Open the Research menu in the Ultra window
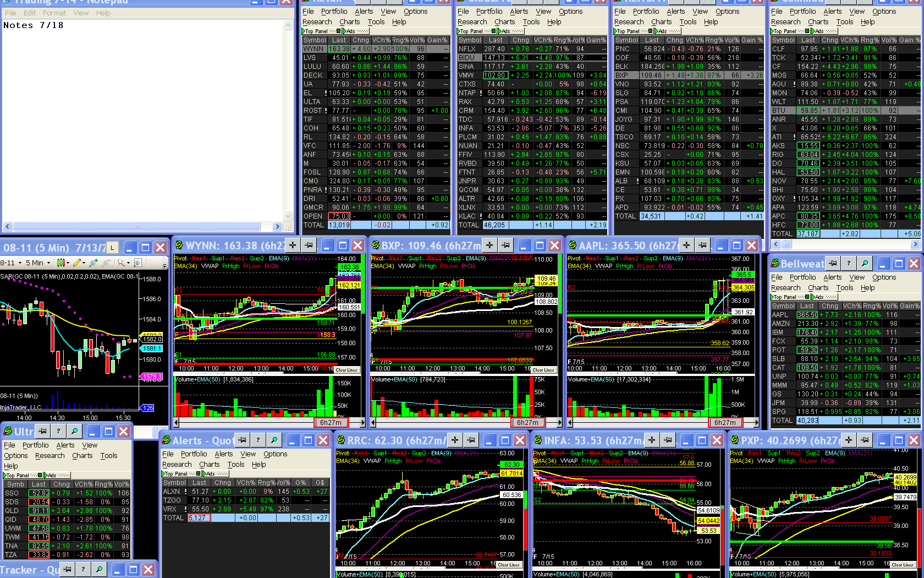Image resolution: width=924 pixels, height=578 pixels. 50,456
